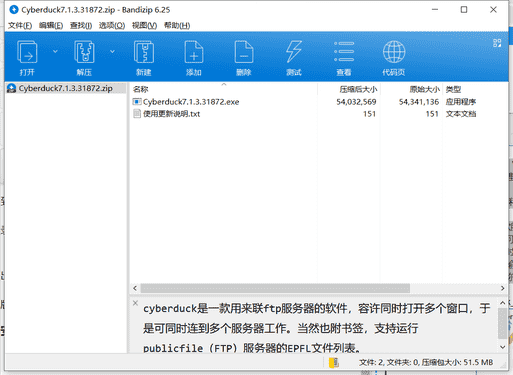
Task: Sort by the 压缩后大小 column header
Action: 349,89
